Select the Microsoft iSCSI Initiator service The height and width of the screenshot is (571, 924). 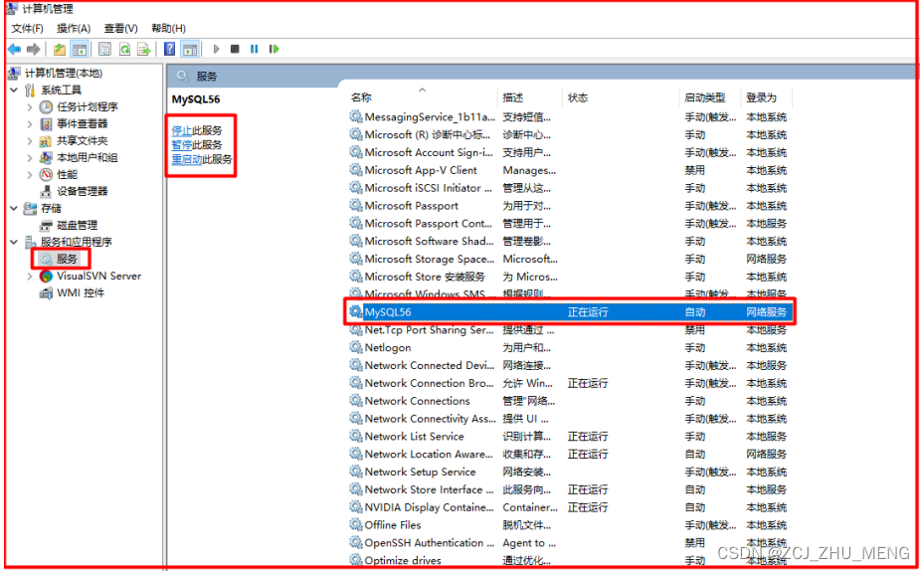pyautogui.click(x=569, y=188)
